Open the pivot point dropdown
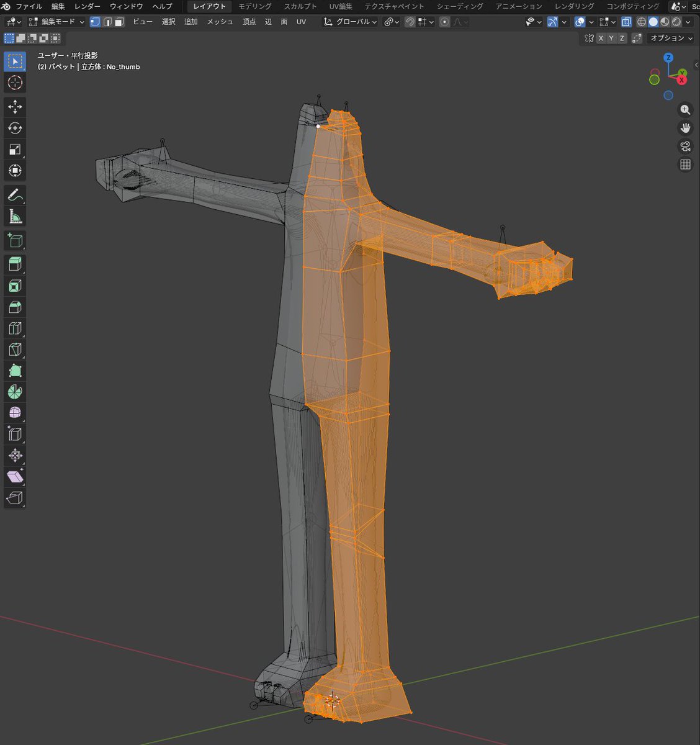The height and width of the screenshot is (745, 700). coord(392,22)
